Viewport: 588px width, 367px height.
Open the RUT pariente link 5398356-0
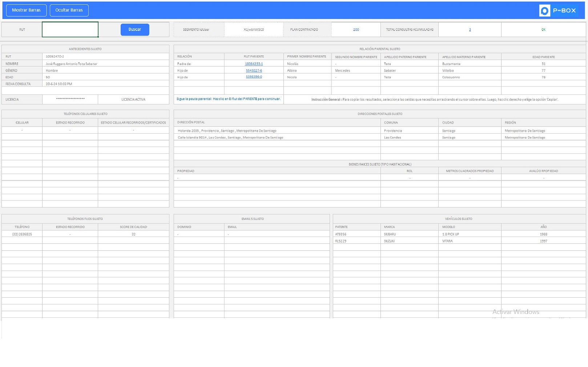tap(254, 77)
